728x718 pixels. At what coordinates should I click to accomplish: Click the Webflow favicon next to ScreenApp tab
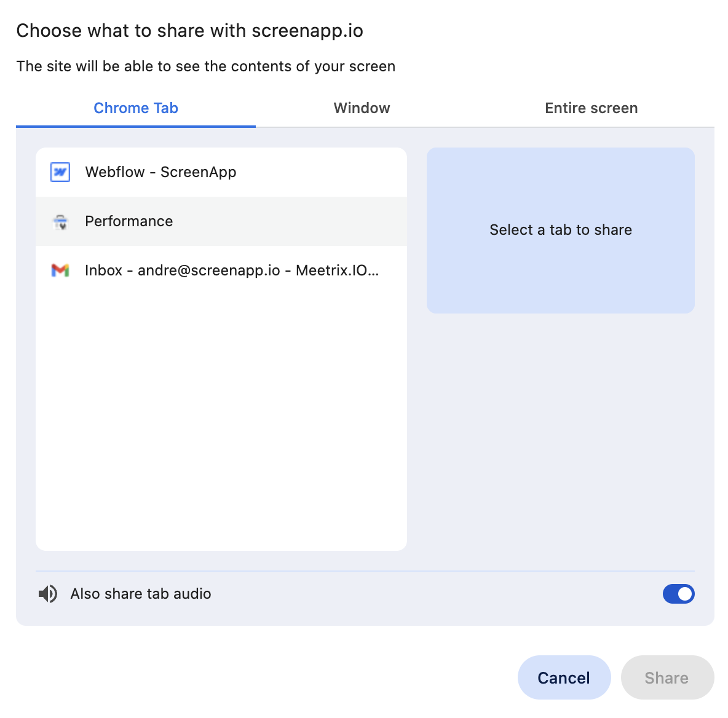(x=58, y=172)
